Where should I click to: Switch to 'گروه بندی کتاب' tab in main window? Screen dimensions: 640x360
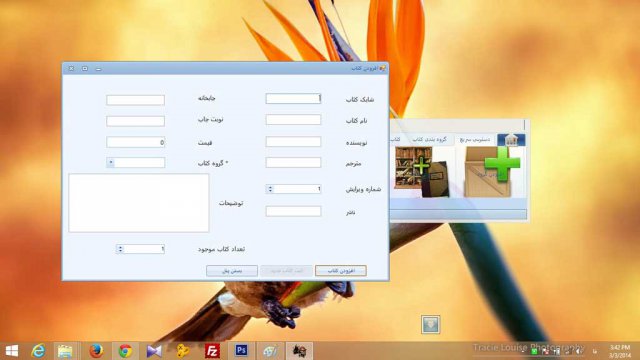point(429,140)
